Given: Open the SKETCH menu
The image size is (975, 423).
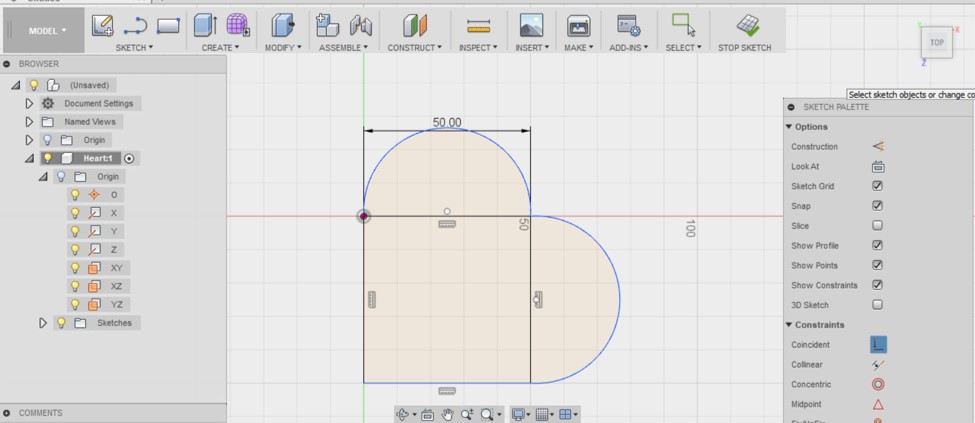Looking at the screenshot, I should click(x=134, y=47).
